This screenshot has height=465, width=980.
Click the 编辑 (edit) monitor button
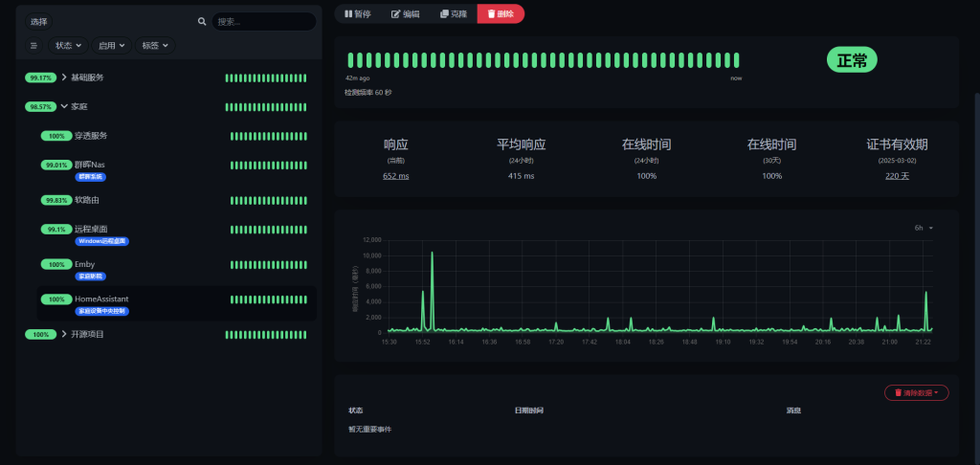(x=406, y=13)
